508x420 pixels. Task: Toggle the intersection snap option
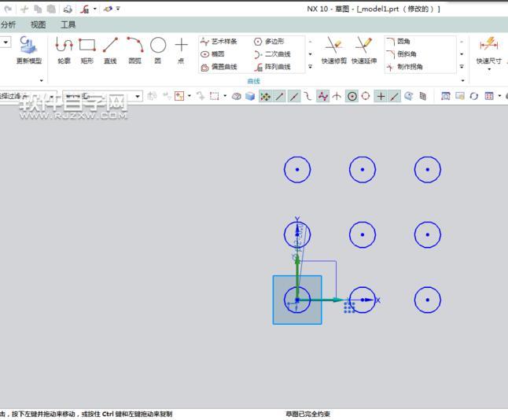pos(337,96)
